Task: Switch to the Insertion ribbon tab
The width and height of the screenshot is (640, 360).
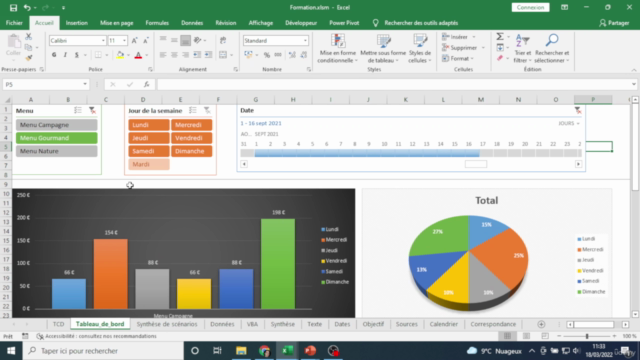Action: (77, 23)
